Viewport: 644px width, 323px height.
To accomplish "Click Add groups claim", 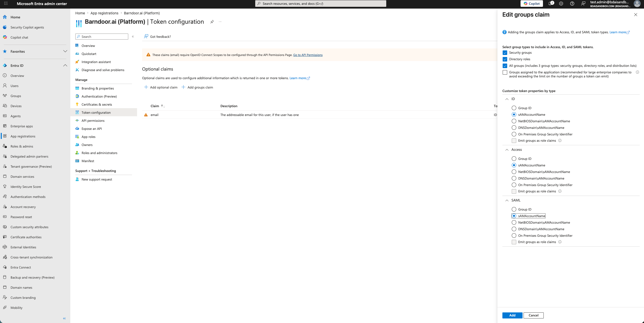I will (197, 87).
